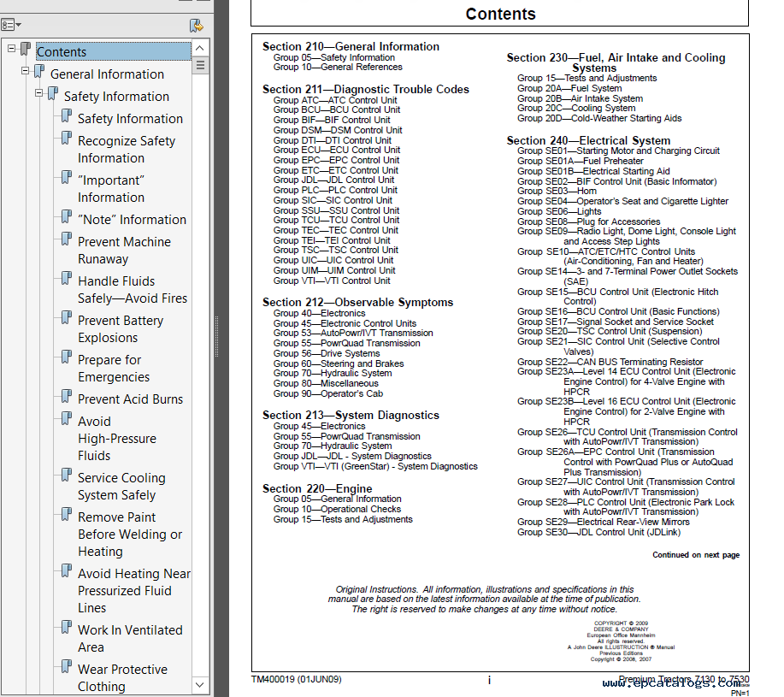Screen dimensions: 784x697
Task: Collapse the Safety Information parent node
Action: pyautogui.click(x=38, y=93)
